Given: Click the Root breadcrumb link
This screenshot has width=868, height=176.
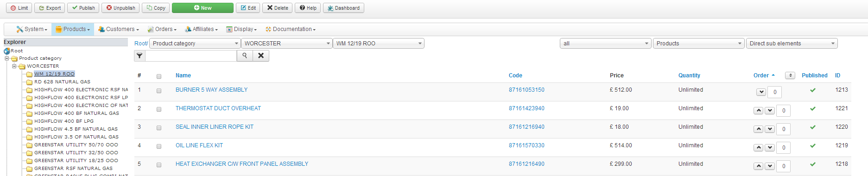Looking at the screenshot, I should point(140,44).
